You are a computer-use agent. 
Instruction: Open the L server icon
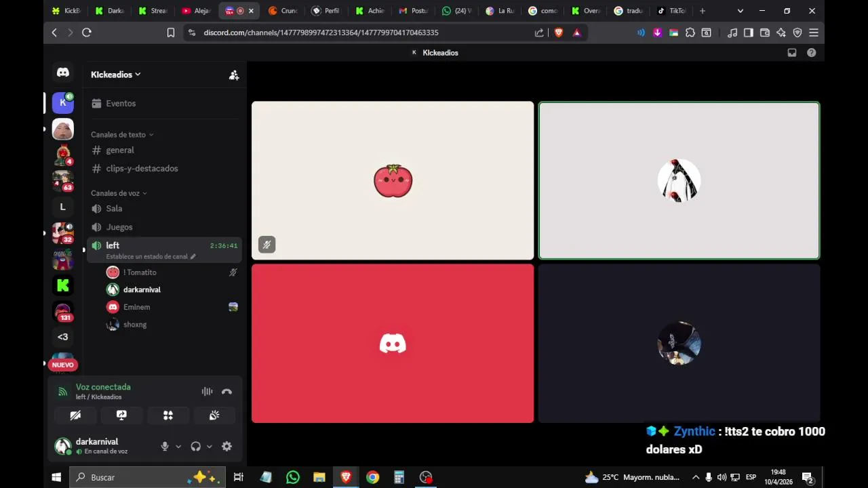click(x=63, y=207)
